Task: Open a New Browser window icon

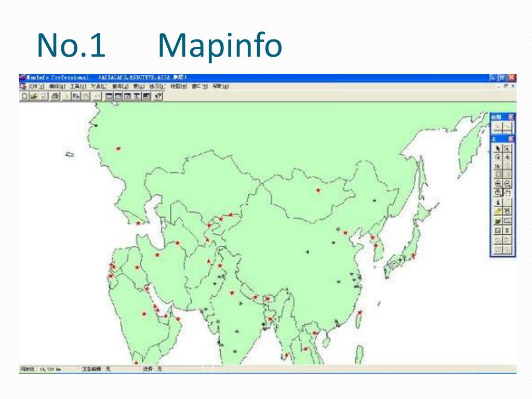Action: [109, 96]
